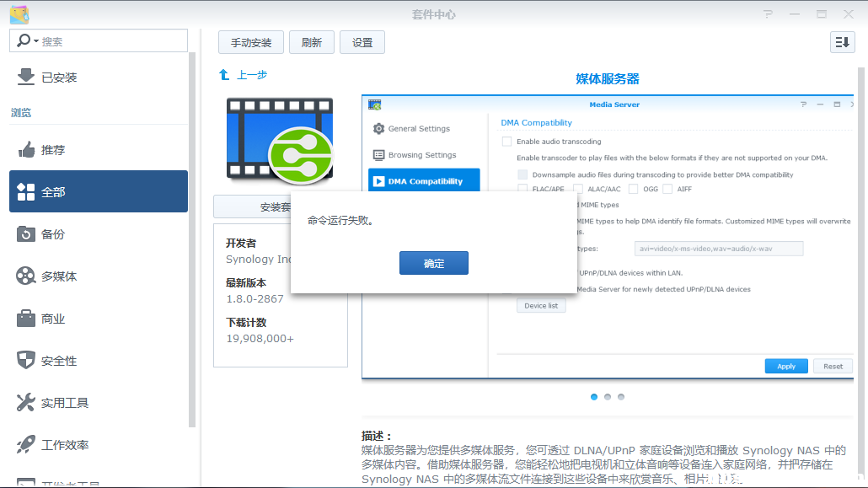Click the wrench and screwdriver icon beside 实用工具
Screen dimensions: 868x488
25,402
